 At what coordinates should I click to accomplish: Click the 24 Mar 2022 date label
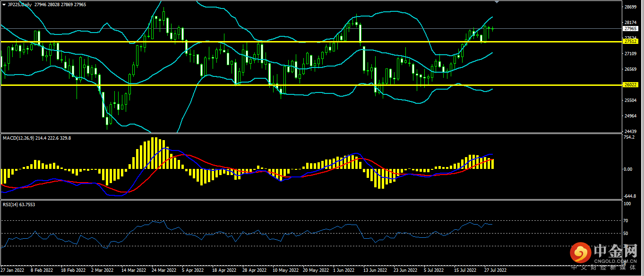(163, 271)
